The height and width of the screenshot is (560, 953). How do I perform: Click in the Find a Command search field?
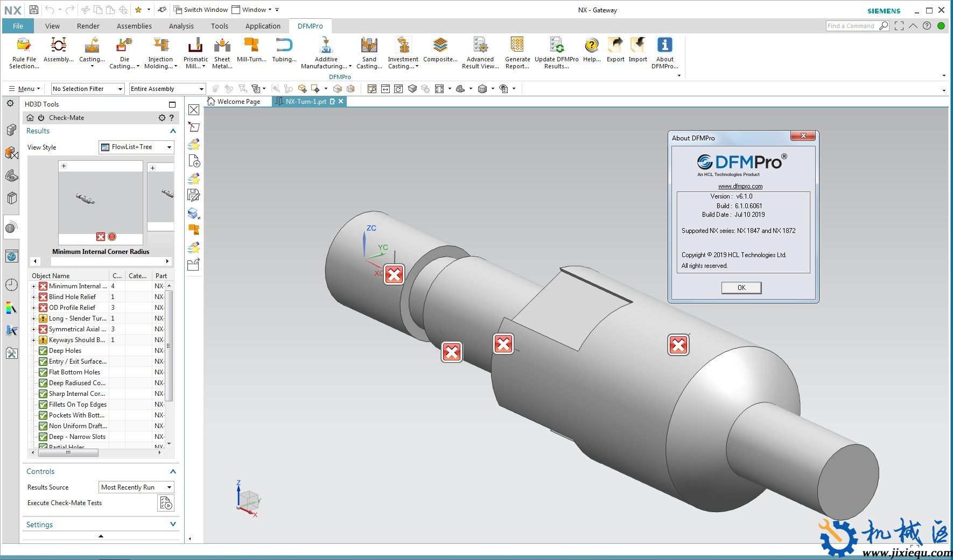click(851, 26)
